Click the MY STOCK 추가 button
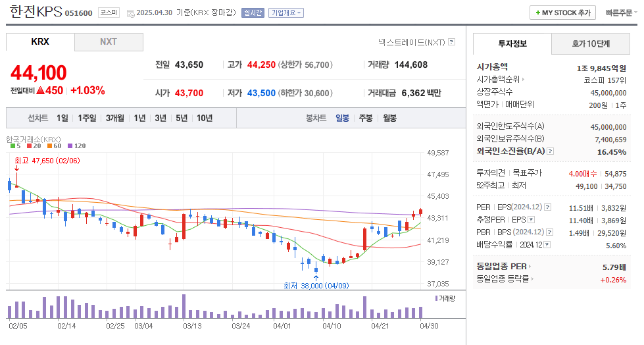The image size is (644, 345). (562, 13)
